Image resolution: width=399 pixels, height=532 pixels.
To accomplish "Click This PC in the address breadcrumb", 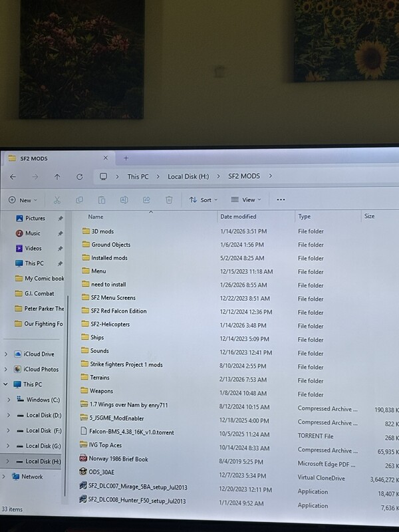I will [x=138, y=177].
